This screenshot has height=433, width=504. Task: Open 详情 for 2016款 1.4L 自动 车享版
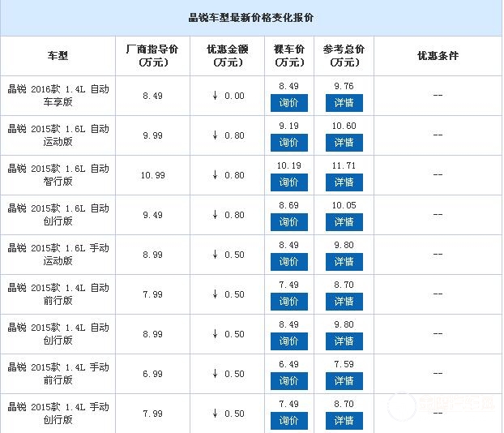coord(344,103)
